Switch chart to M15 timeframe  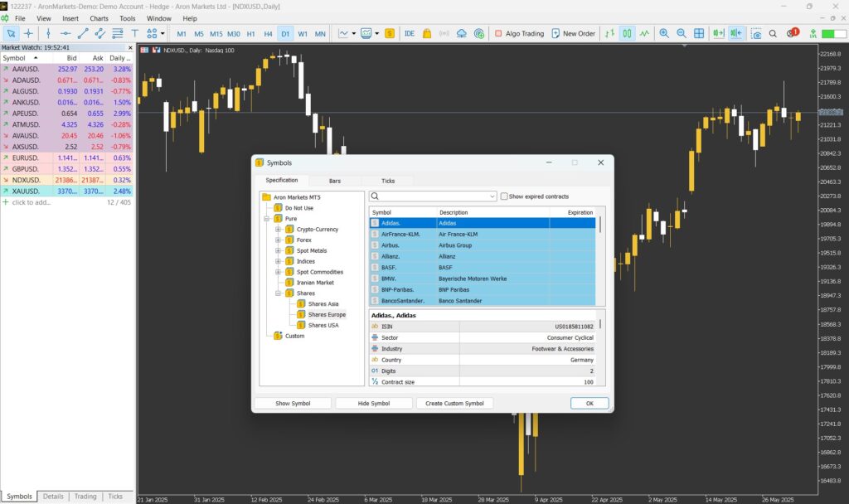point(216,33)
